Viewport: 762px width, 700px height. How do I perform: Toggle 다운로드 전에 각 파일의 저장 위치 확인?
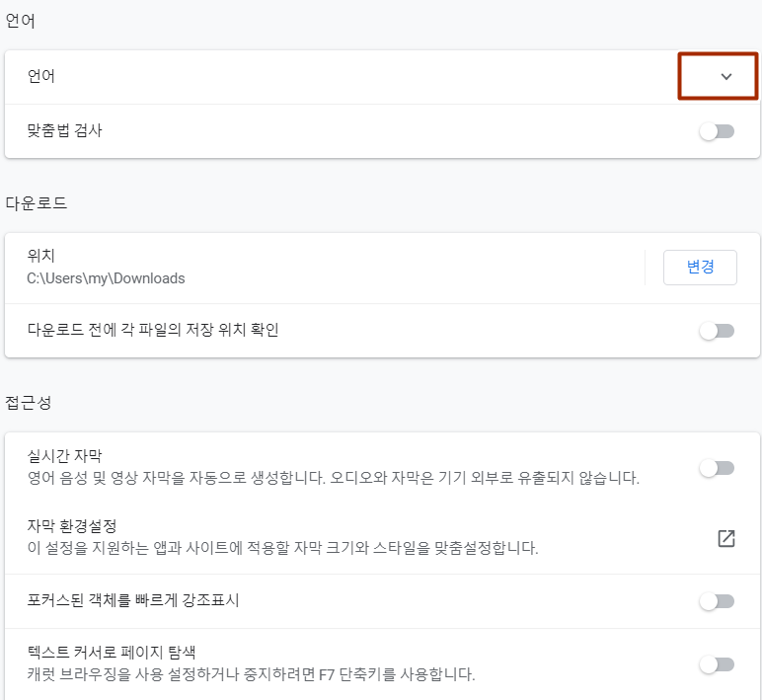717,331
